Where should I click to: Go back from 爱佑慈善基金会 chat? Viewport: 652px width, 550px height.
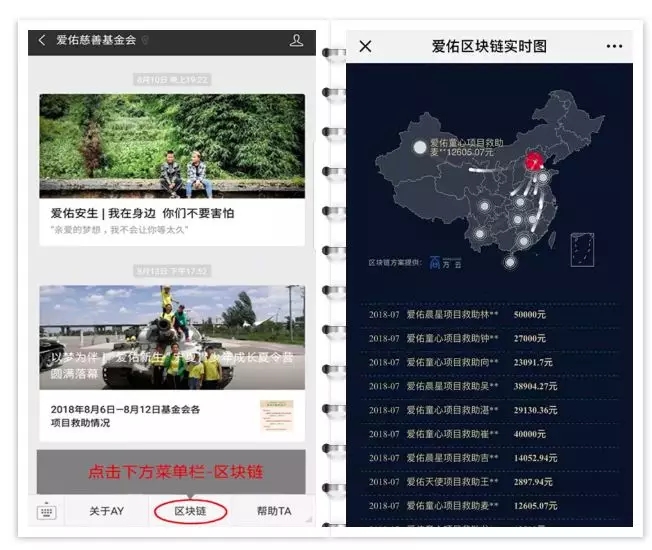42,40
